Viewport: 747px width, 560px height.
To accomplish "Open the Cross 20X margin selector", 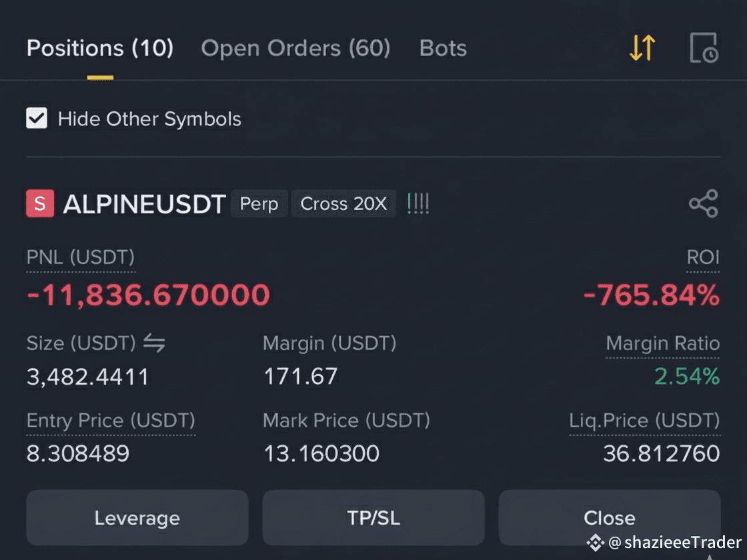I will 343,203.
